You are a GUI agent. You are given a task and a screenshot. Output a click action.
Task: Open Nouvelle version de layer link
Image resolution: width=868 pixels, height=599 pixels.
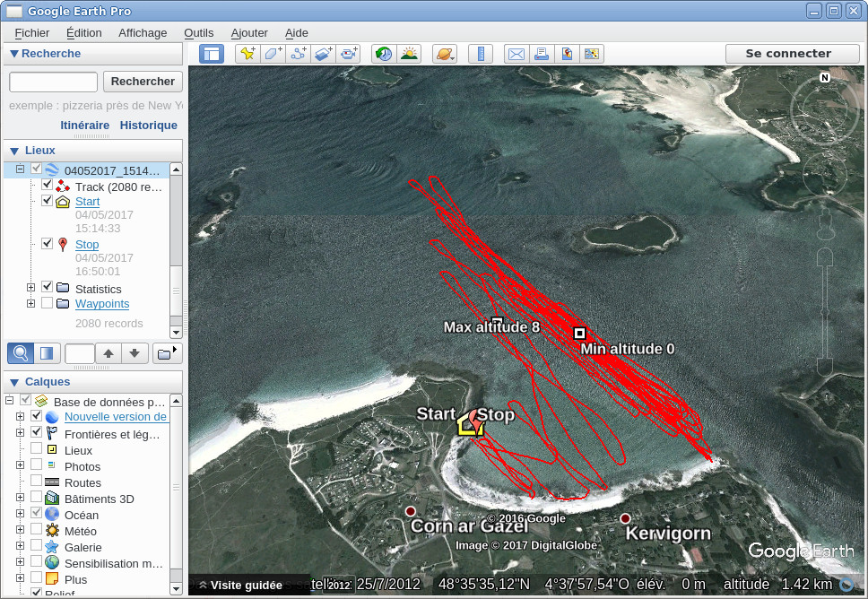click(x=115, y=416)
